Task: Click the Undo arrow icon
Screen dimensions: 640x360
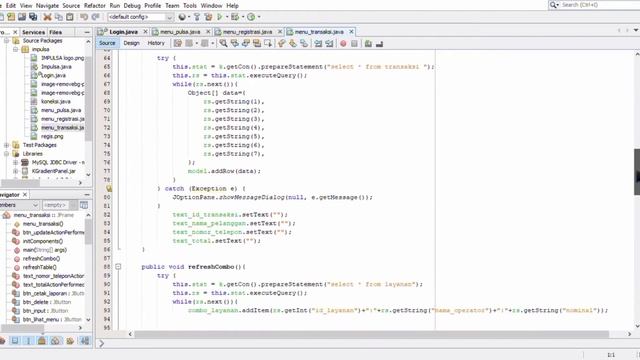Action: [x=84, y=17]
